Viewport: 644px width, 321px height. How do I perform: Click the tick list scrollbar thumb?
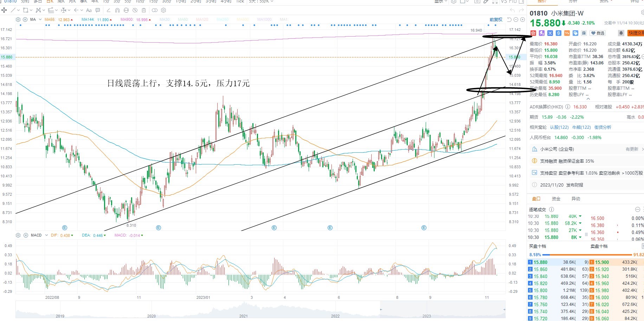(x=586, y=234)
